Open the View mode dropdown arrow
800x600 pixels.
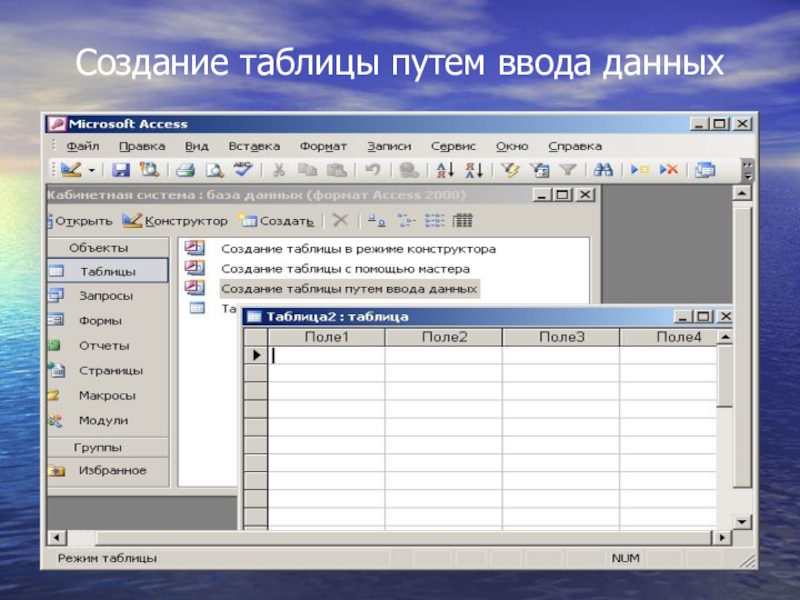(92, 170)
